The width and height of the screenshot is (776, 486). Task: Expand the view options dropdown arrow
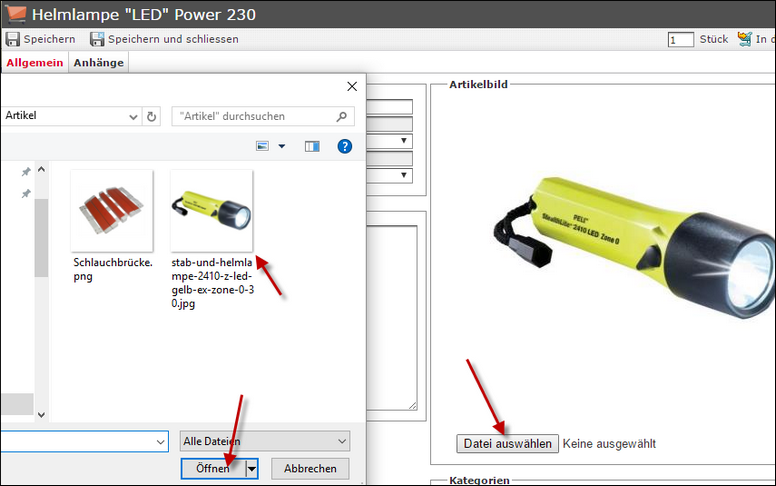pos(282,146)
